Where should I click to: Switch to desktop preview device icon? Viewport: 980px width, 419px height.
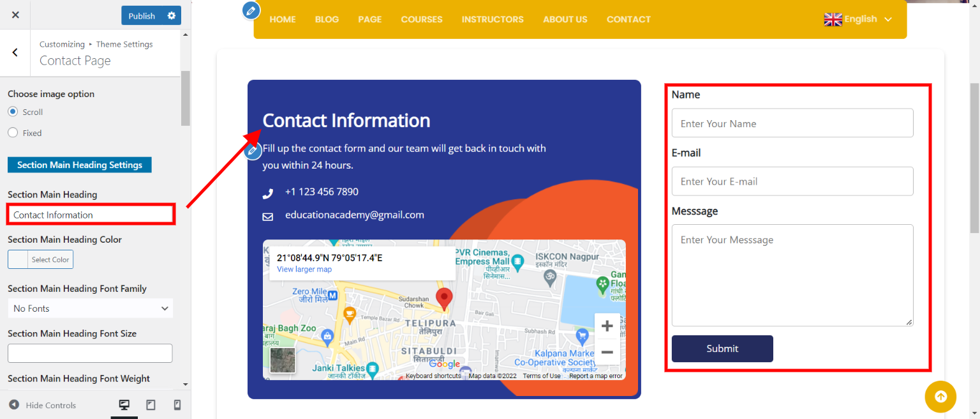124,405
